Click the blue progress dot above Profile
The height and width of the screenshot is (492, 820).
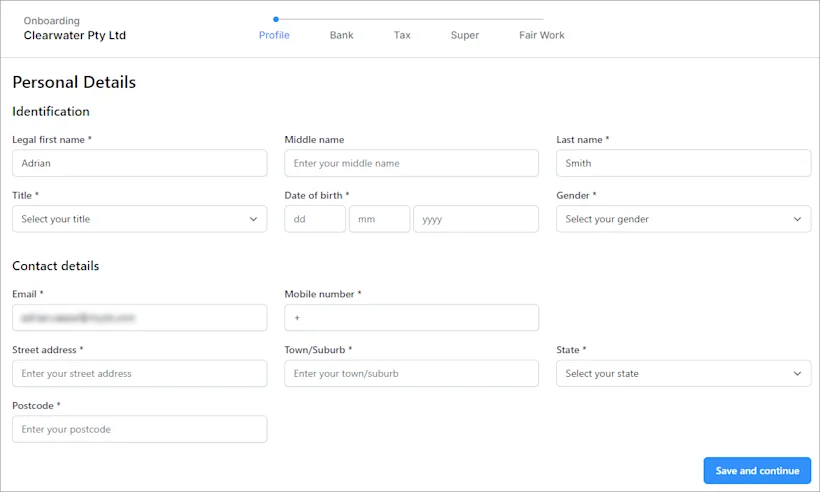point(276,19)
